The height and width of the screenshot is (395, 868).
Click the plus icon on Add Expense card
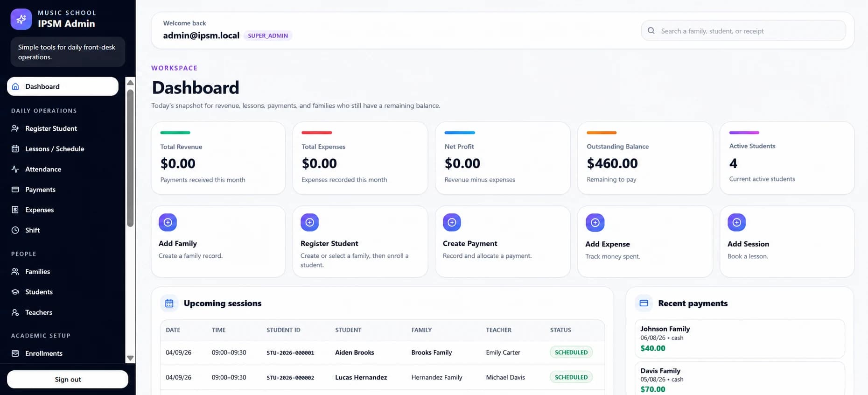(x=595, y=223)
